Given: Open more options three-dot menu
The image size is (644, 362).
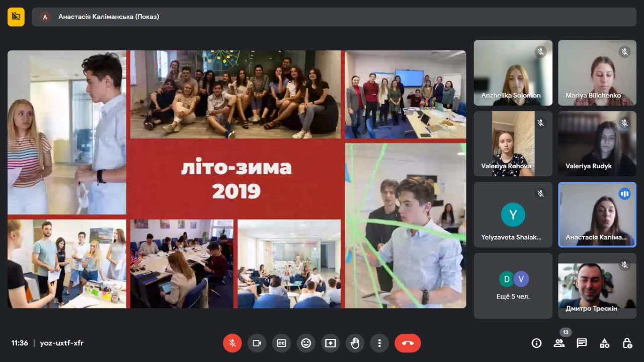Looking at the screenshot, I should click(x=379, y=343).
